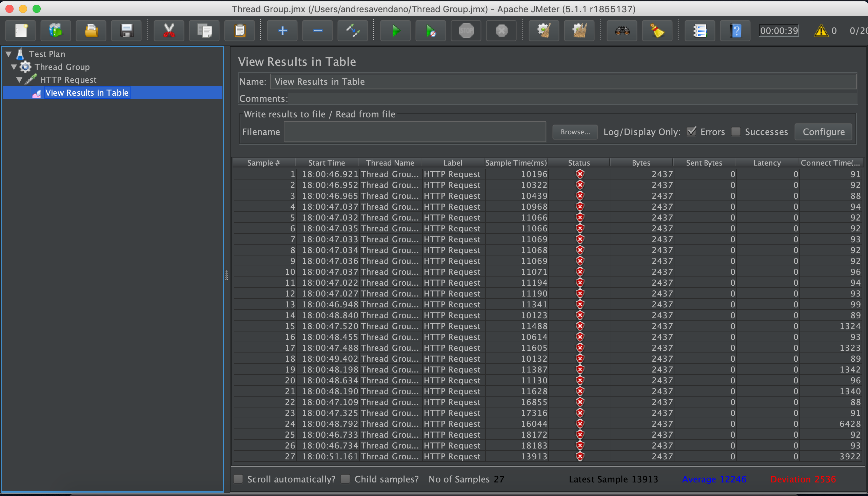This screenshot has width=868, height=496.
Task: Click the Clear All results icon
Action: pos(579,31)
